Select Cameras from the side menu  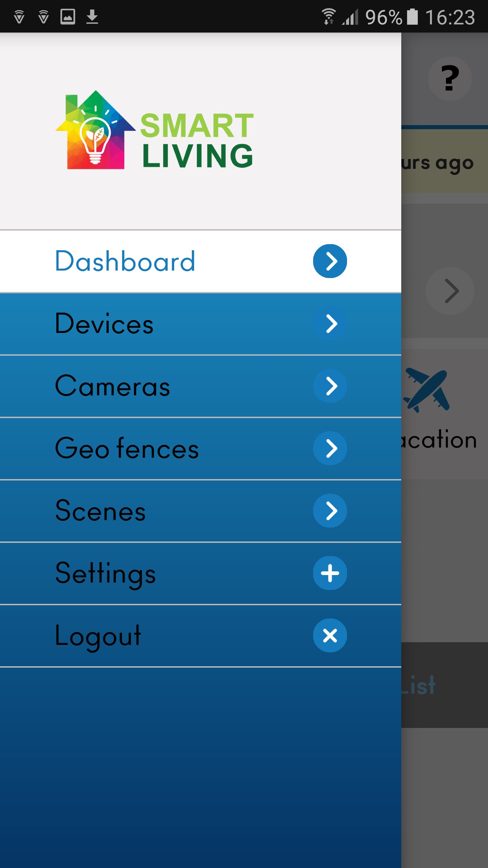(113, 386)
